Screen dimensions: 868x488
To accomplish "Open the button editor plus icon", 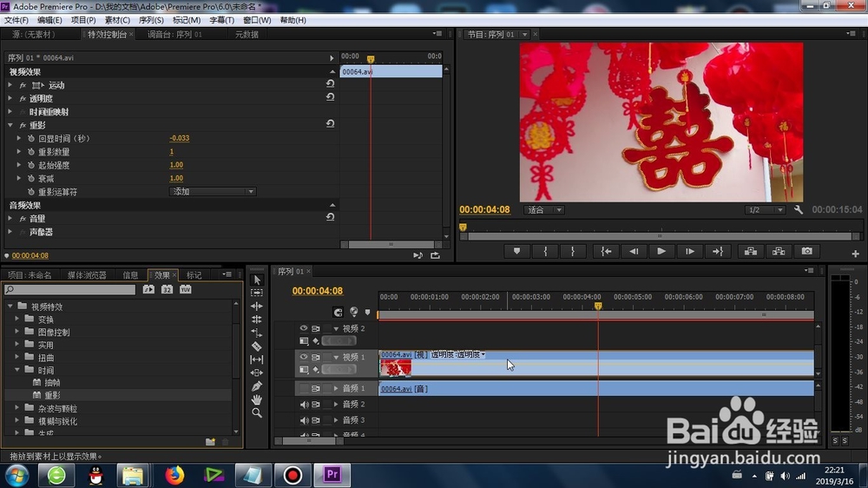I will 855,254.
